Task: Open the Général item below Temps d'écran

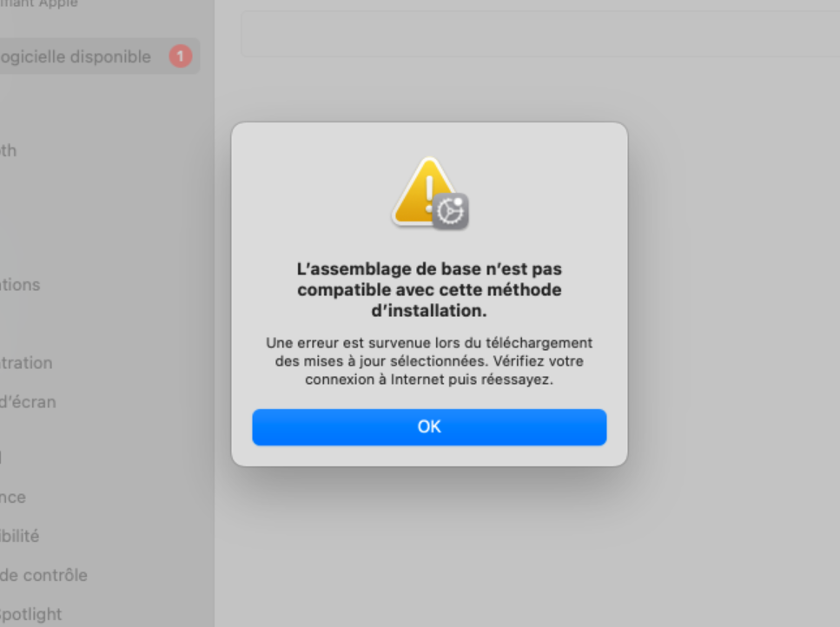Action: tap(1, 457)
